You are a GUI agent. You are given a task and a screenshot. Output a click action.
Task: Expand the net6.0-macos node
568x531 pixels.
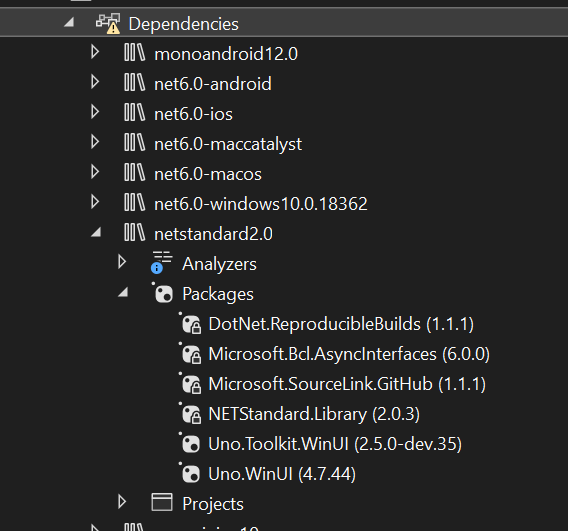pyautogui.click(x=95, y=172)
